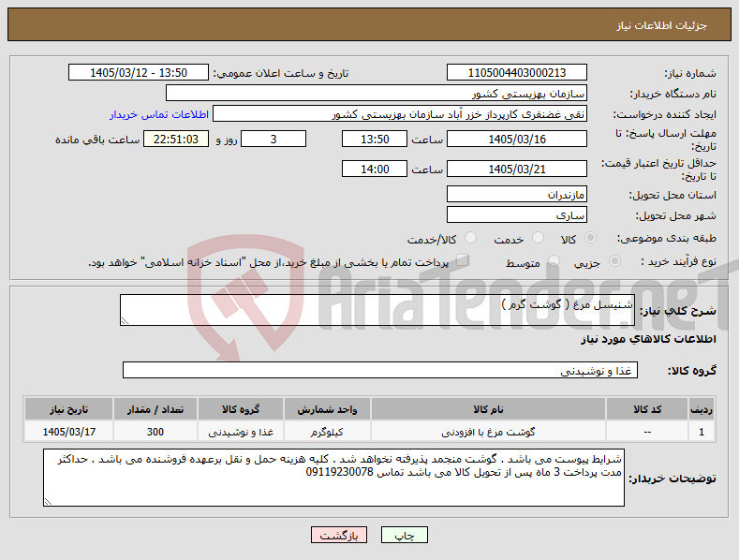
Task: Click the delivery city field ساری
Action: click(516, 215)
